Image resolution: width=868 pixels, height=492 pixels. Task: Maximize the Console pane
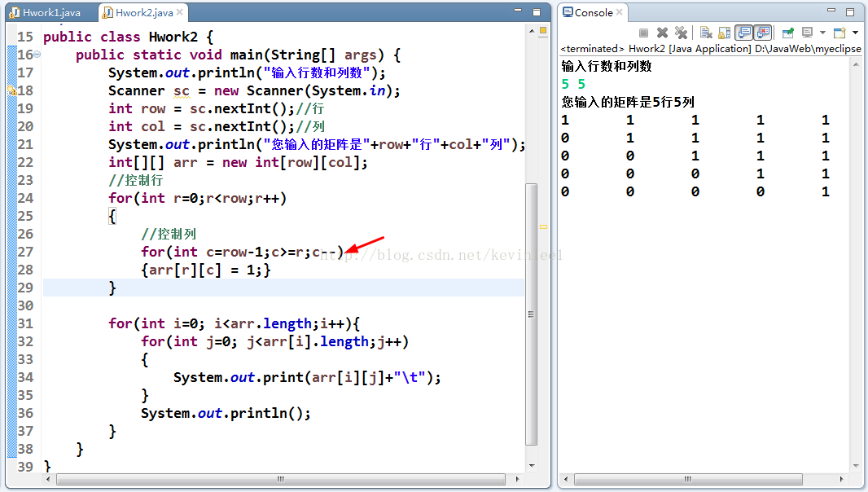pos(850,11)
